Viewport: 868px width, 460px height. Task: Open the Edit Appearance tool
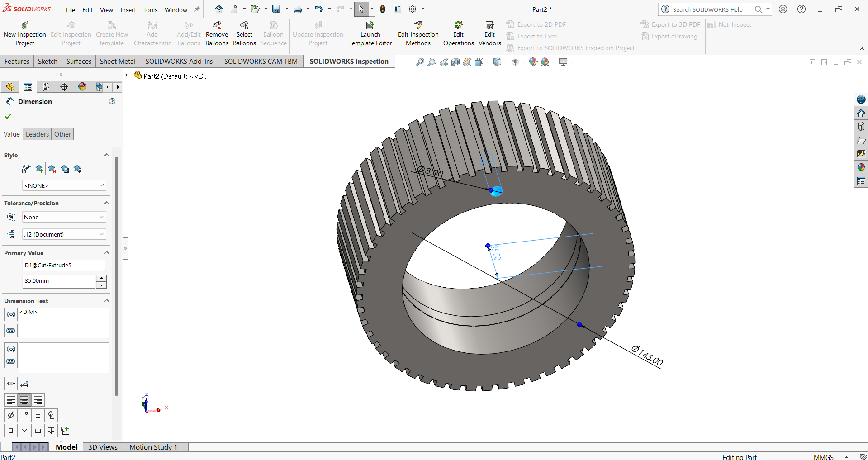533,62
